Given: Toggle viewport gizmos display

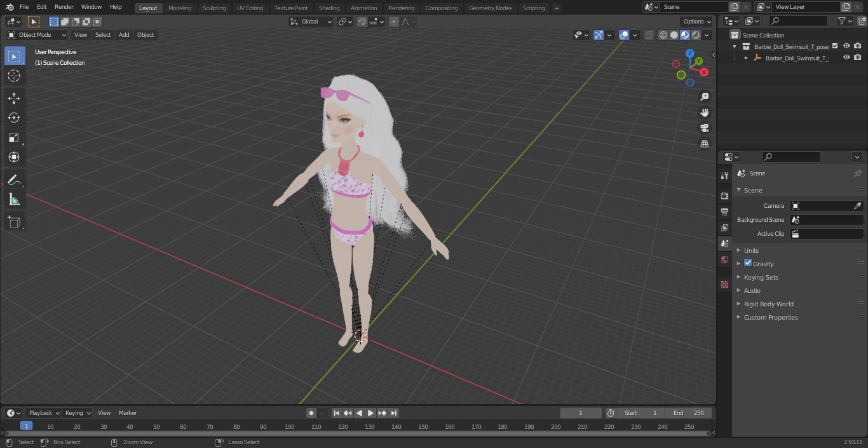Looking at the screenshot, I should point(599,35).
